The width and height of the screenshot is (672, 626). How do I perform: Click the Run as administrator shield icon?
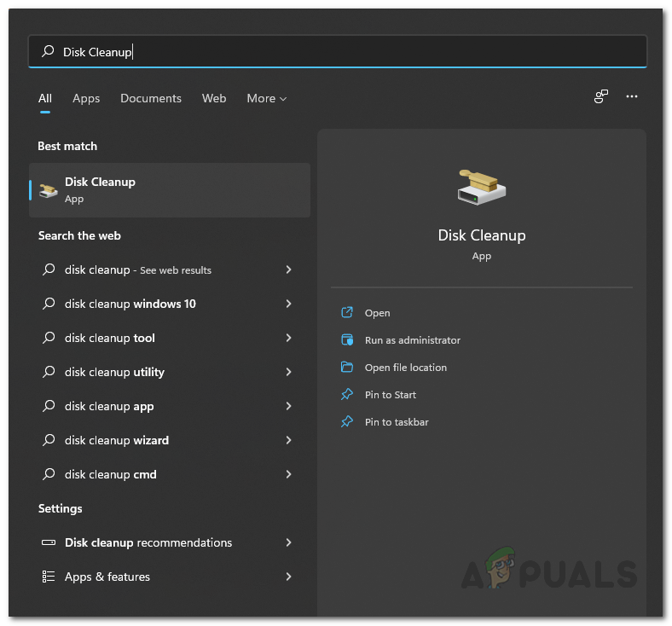point(347,339)
